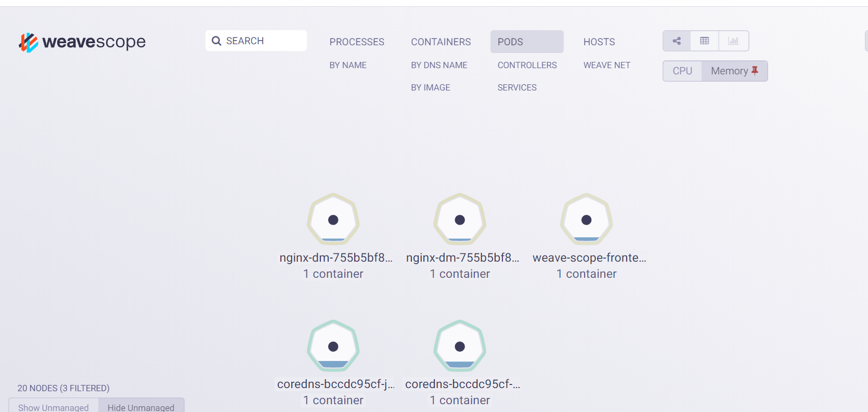The height and width of the screenshot is (412, 868).
Task: Select the second nginx-dm pod node
Action: (460, 220)
